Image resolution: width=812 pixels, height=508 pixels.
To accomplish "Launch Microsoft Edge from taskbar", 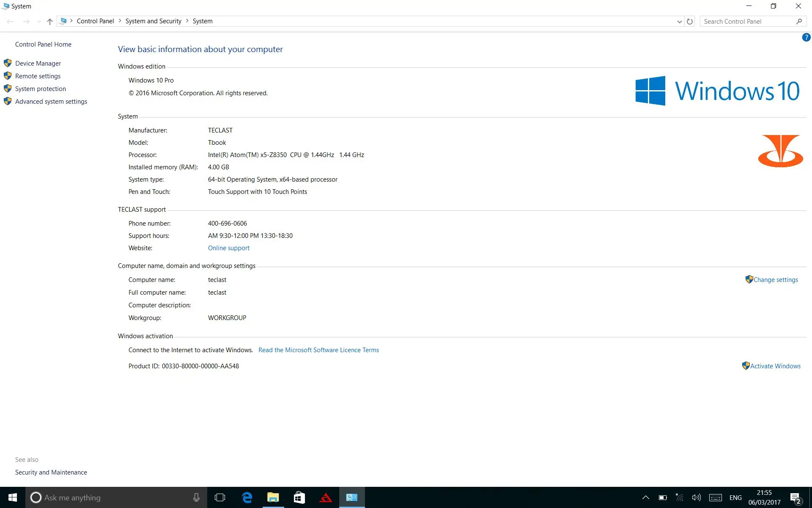I will [247, 497].
